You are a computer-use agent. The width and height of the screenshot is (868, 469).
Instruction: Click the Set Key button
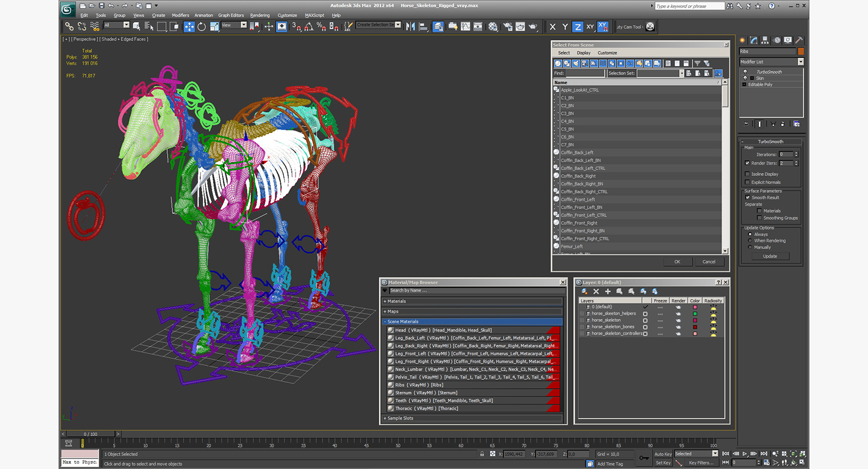point(663,463)
